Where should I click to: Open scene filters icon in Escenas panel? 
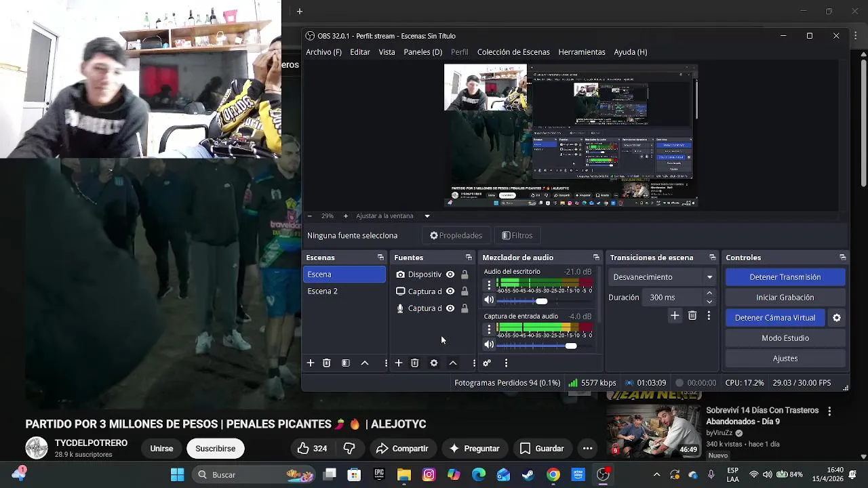click(346, 363)
